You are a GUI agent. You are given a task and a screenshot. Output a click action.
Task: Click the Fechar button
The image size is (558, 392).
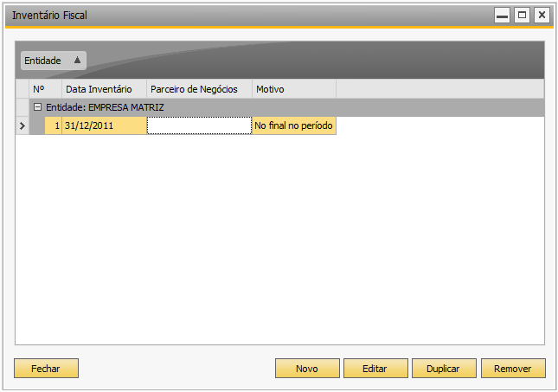tap(46, 368)
